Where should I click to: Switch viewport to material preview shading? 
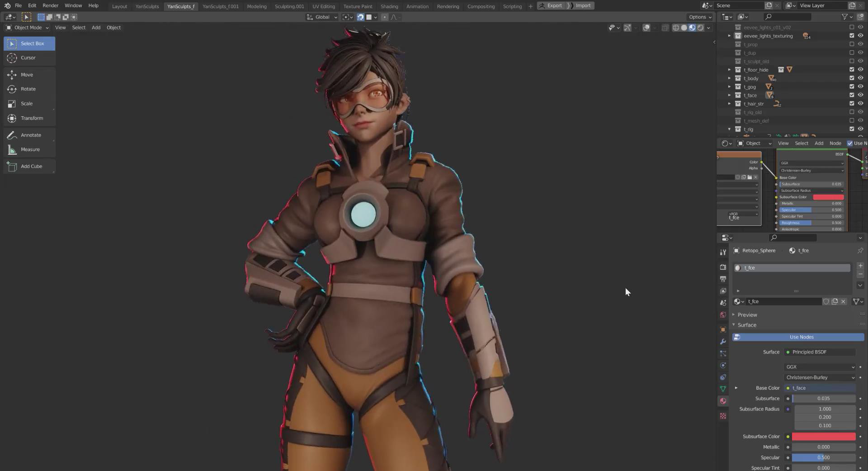click(x=692, y=28)
